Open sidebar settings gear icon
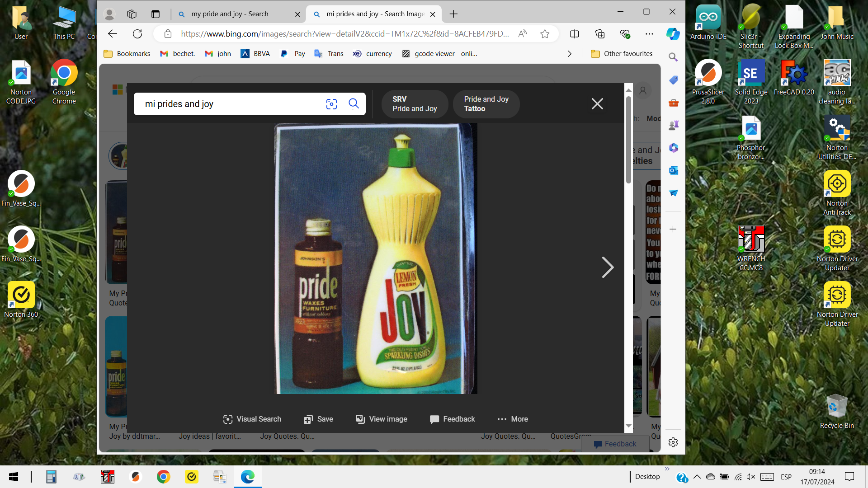This screenshot has width=868, height=488. [673, 442]
